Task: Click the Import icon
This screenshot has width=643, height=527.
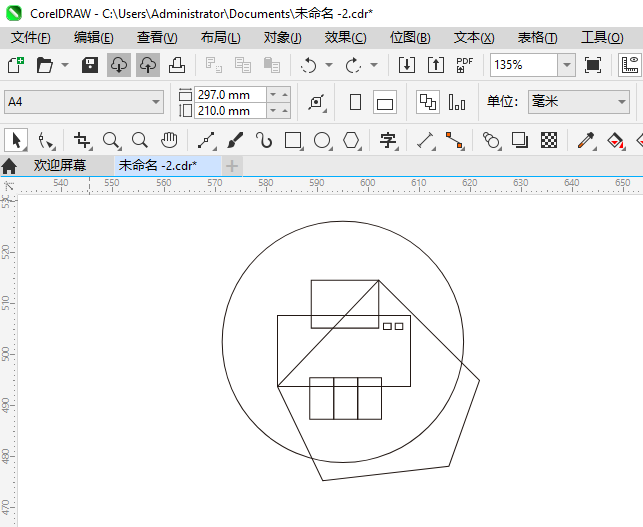Action: (x=406, y=65)
